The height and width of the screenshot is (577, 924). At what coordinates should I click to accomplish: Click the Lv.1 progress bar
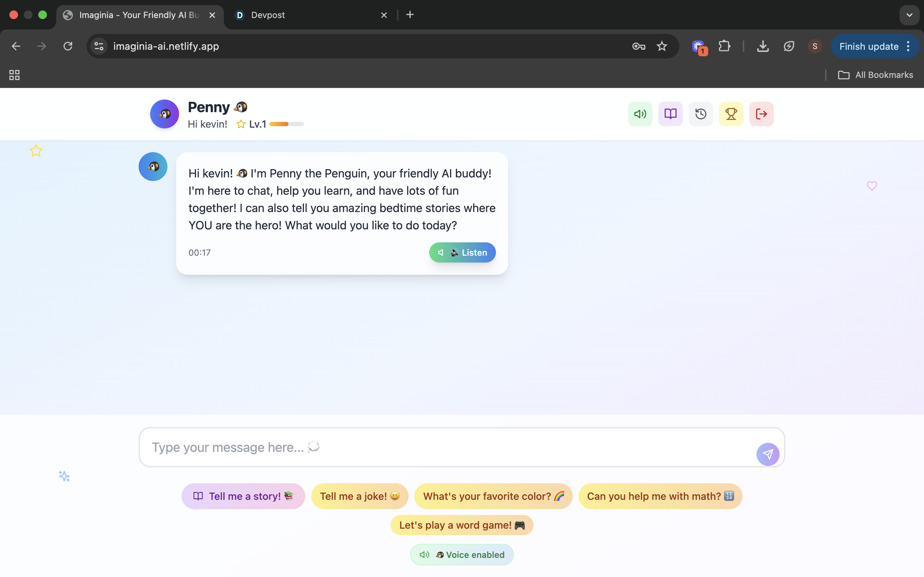click(286, 124)
